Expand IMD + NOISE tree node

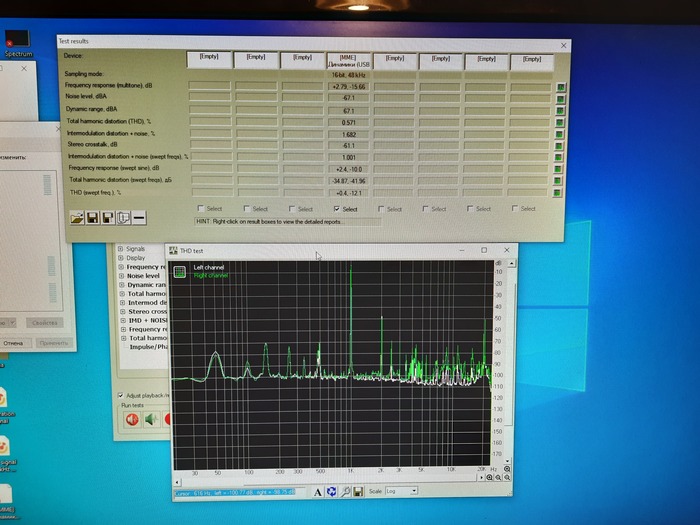pyautogui.click(x=124, y=320)
